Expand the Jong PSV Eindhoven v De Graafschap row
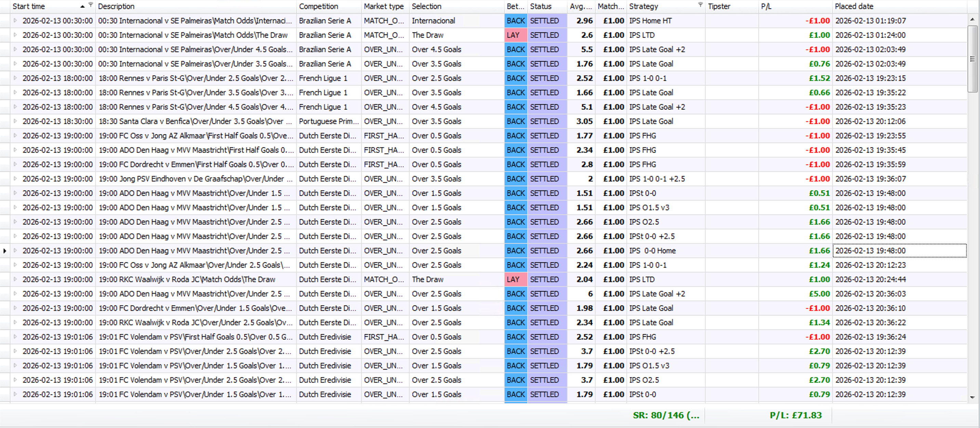Screen dimensions: 980x428 click(15, 179)
